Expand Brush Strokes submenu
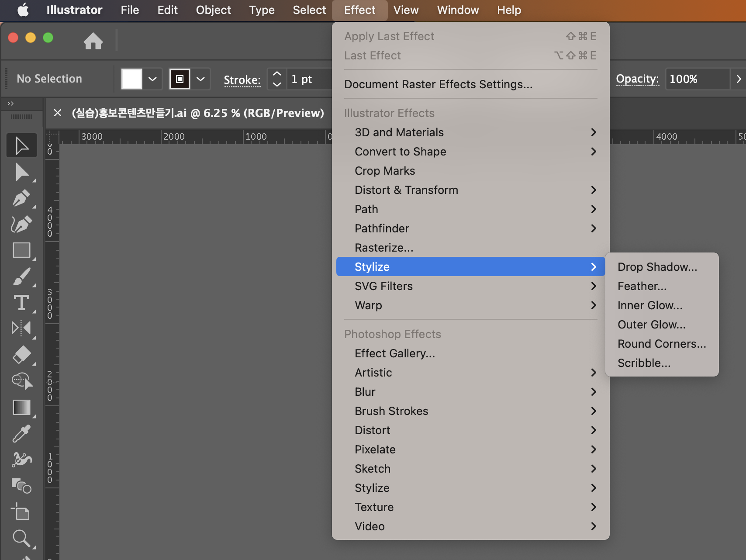 470,411
